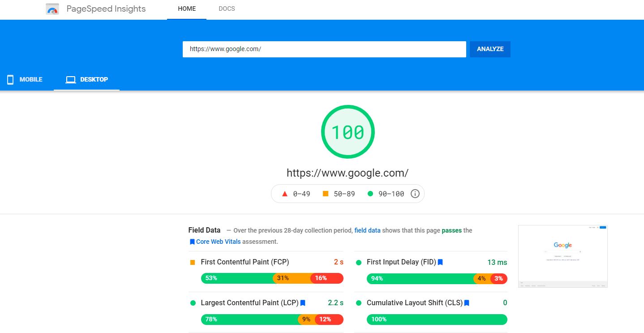
Task: Click the CLS 100% green bar
Action: click(437, 320)
